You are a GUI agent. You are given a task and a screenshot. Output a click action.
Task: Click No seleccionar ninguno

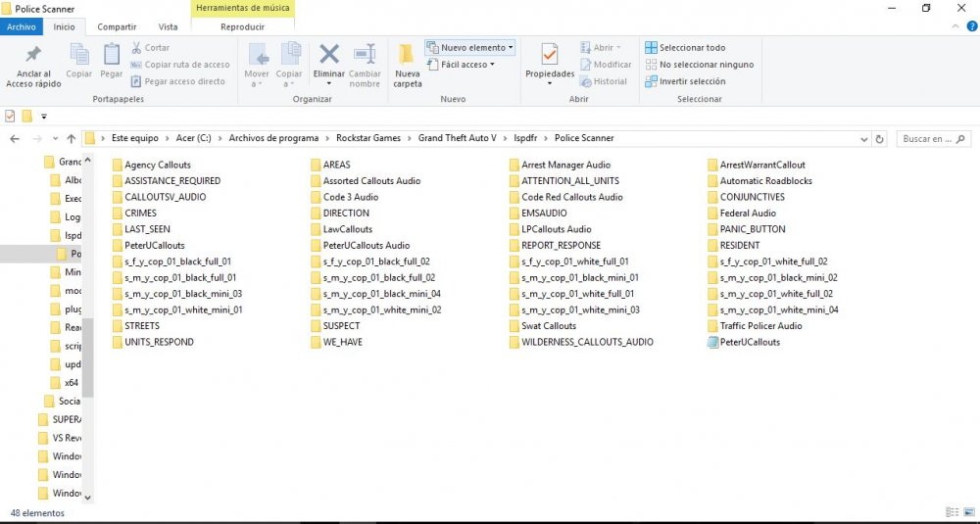[700, 65]
